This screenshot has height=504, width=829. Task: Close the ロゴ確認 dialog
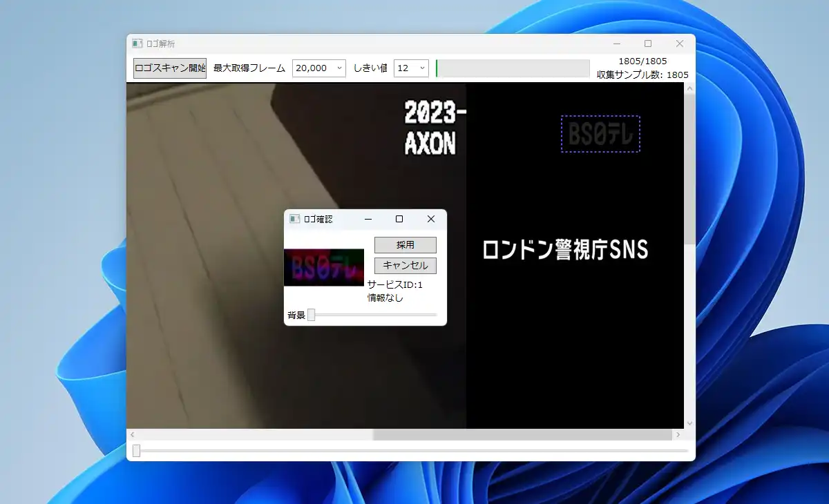pyautogui.click(x=431, y=219)
